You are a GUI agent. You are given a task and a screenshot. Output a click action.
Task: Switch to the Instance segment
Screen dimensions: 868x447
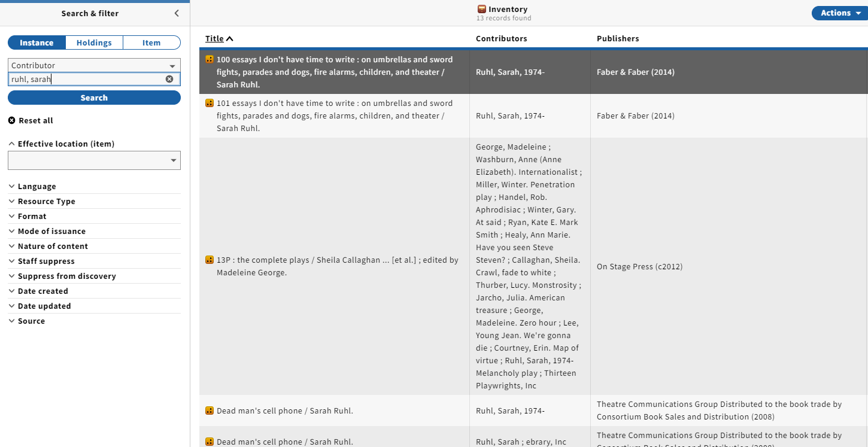(x=37, y=42)
